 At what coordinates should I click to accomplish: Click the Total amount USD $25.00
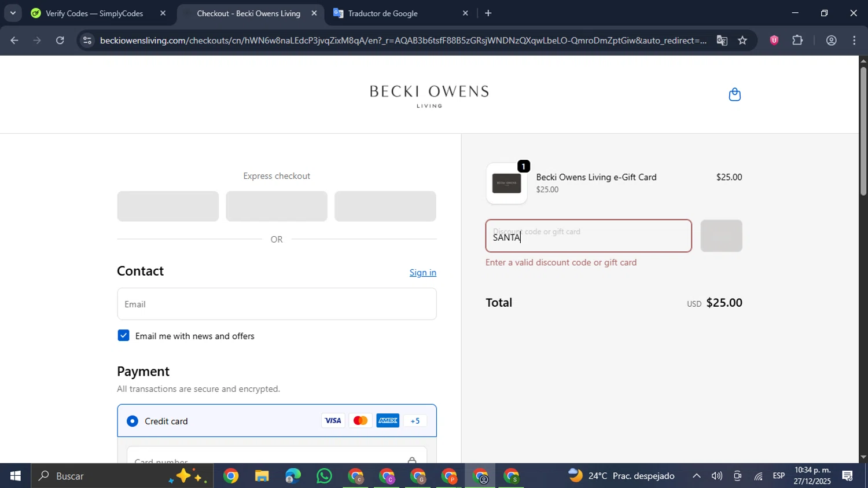(x=715, y=303)
